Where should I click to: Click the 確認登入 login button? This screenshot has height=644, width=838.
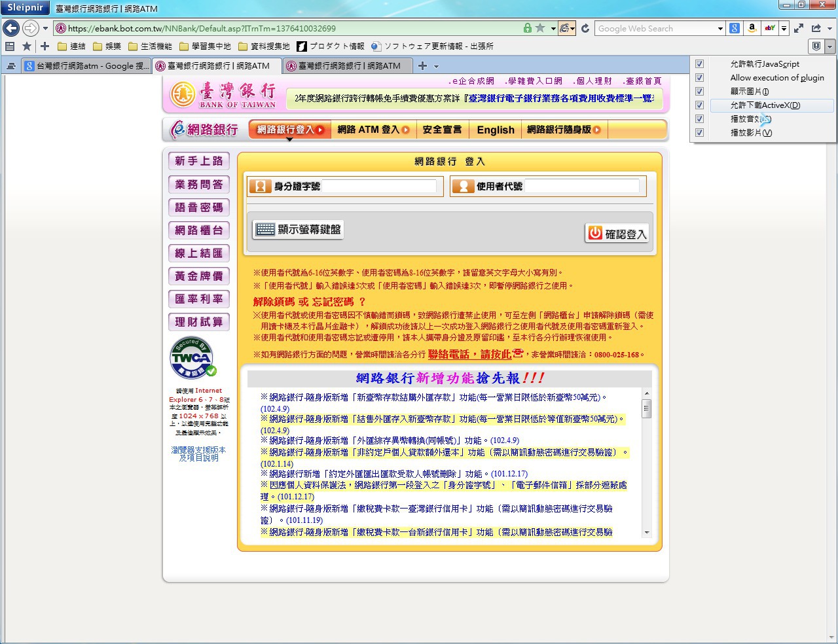coord(617,234)
